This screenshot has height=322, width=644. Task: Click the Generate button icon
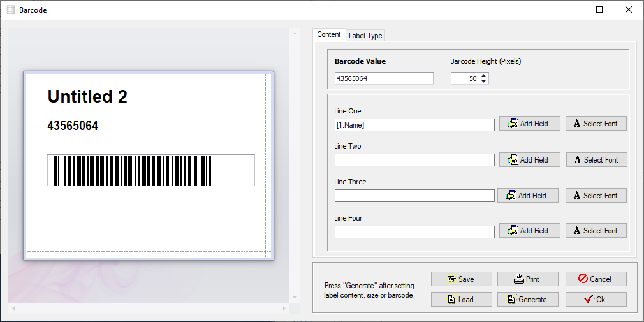[512, 300]
